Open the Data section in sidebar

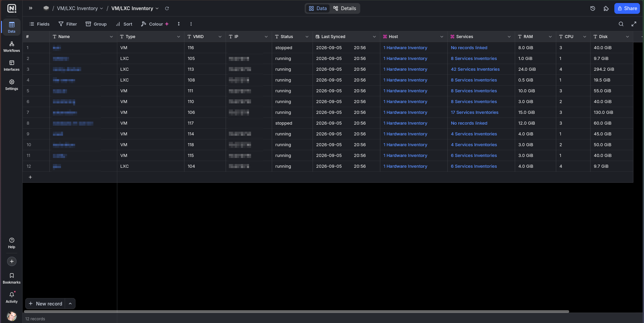tap(11, 27)
